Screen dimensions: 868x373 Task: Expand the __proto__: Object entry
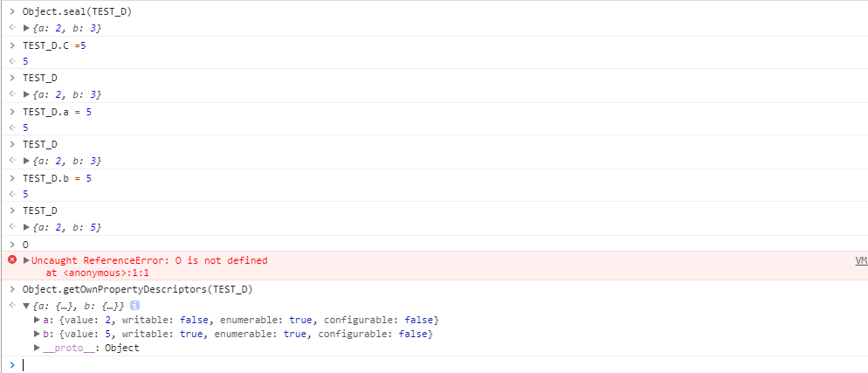pyautogui.click(x=36, y=349)
